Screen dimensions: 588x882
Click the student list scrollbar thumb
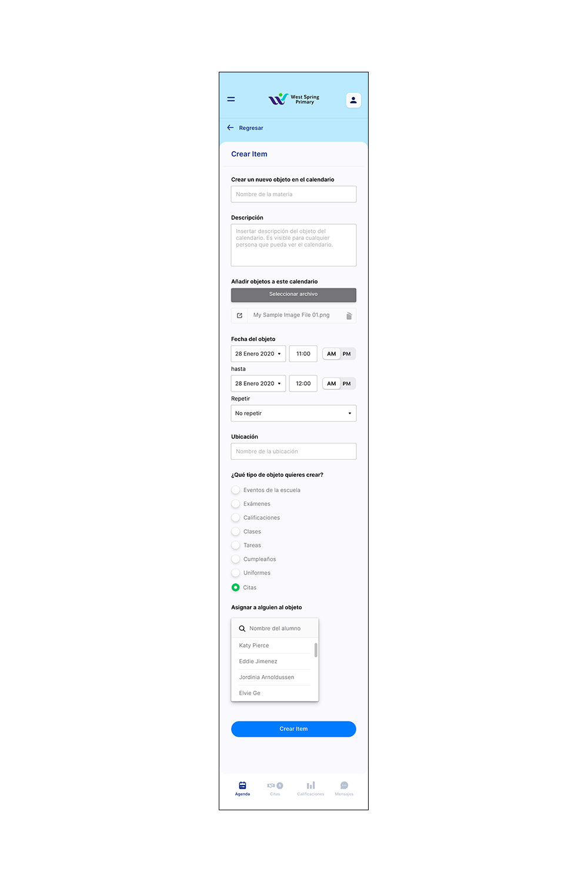point(316,650)
